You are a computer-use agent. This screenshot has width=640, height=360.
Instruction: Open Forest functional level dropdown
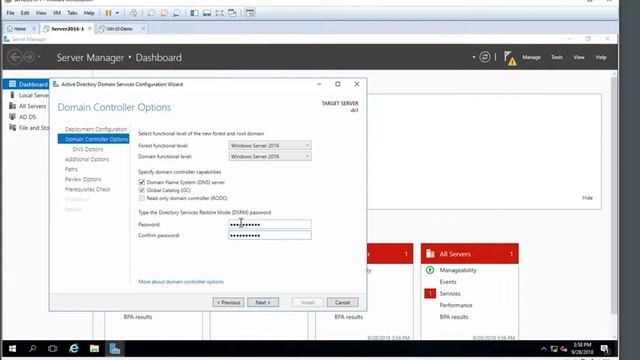(x=270, y=146)
